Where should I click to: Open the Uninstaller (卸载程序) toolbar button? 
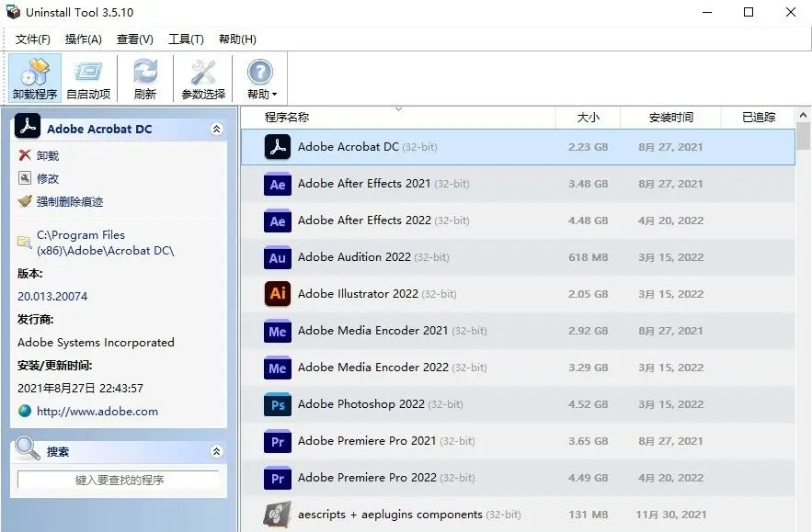pyautogui.click(x=35, y=78)
